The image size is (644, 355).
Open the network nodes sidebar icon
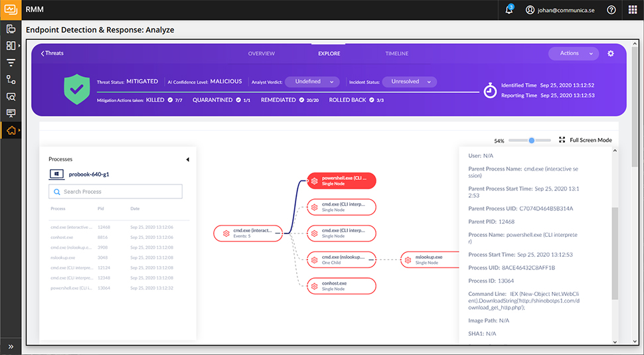(x=11, y=80)
